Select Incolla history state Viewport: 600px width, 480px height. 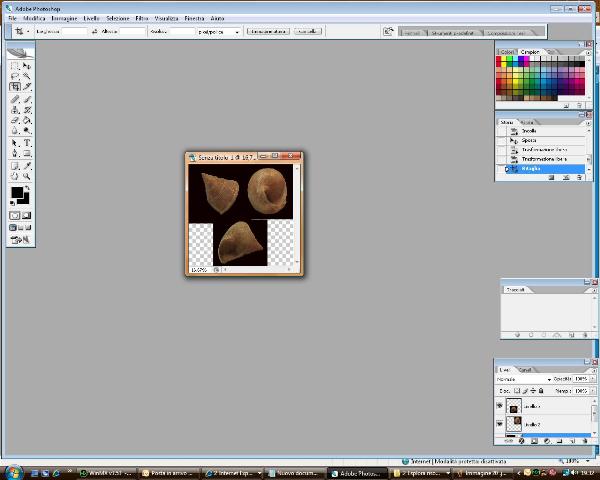[x=541, y=131]
